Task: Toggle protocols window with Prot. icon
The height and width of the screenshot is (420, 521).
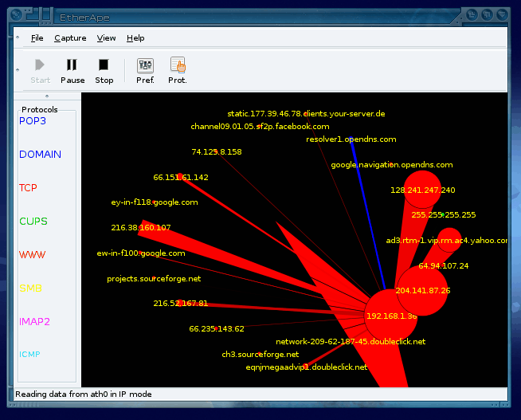Action: coord(178,65)
